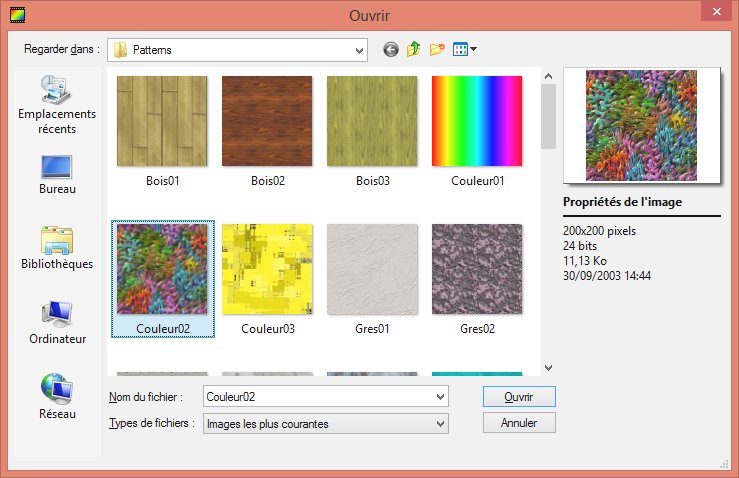Select the Bois01 wood pattern thumbnail
Screen dimensions: 739x478
[x=162, y=121]
